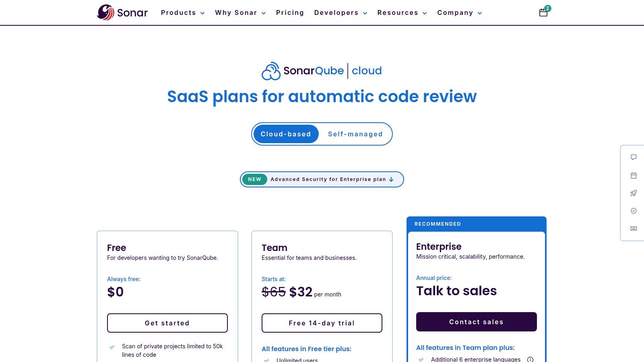Open the verified badge icon on the sidebar
Image resolution: width=644 pixels, height=362 pixels.
point(634,211)
